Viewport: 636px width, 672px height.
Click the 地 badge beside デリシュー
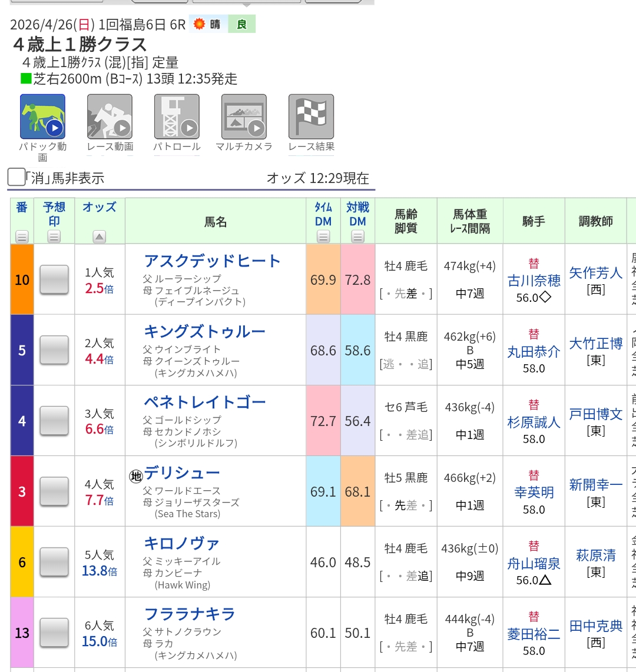click(136, 475)
